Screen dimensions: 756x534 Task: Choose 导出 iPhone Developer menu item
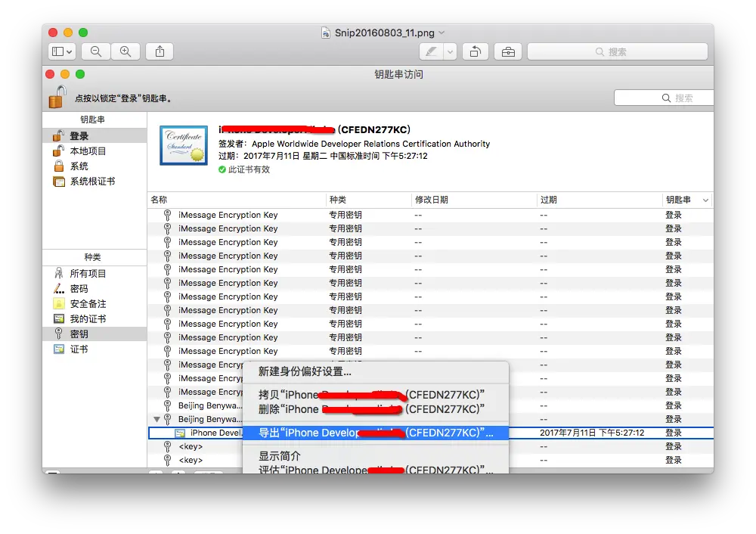[x=376, y=433]
